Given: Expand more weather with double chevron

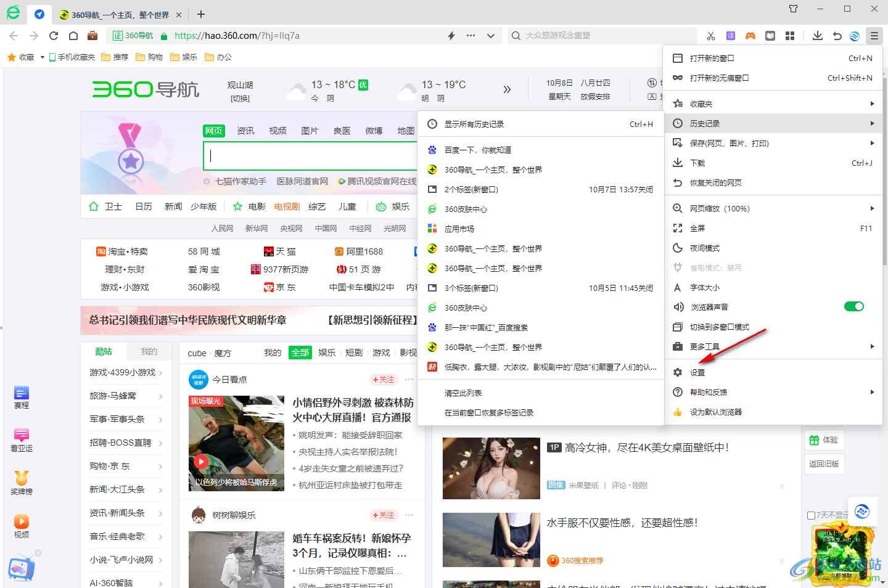Looking at the screenshot, I should tap(507, 89).
